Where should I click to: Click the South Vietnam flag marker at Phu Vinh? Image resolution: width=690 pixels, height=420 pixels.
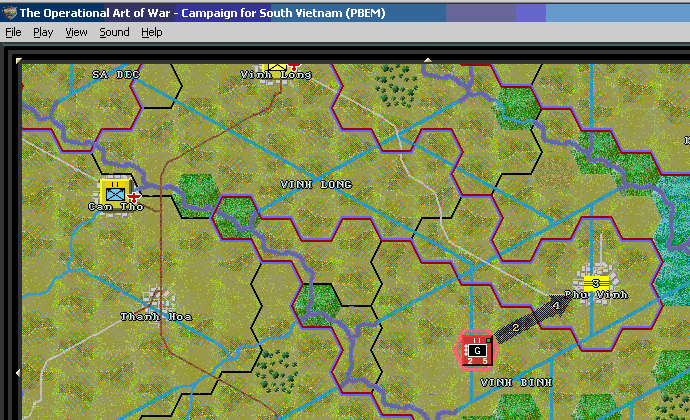(x=596, y=283)
